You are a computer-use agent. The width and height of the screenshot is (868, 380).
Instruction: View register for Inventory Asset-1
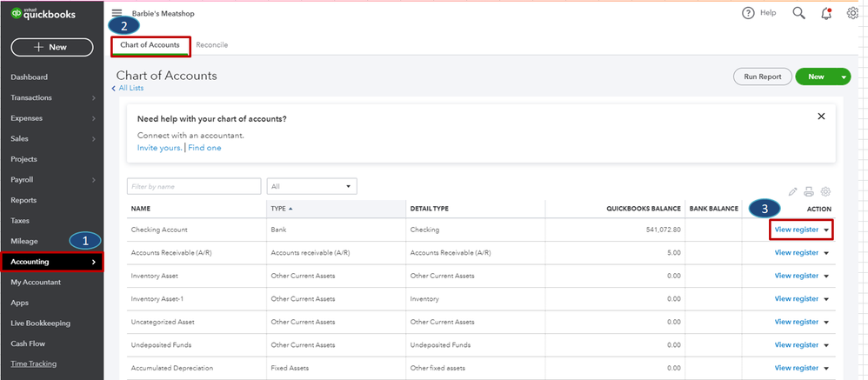[796, 298]
